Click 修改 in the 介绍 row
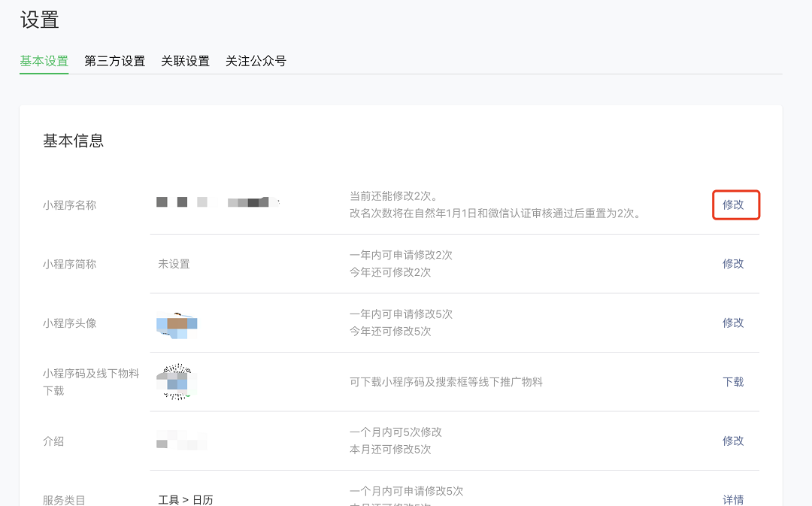This screenshot has width=812, height=506. tap(733, 441)
